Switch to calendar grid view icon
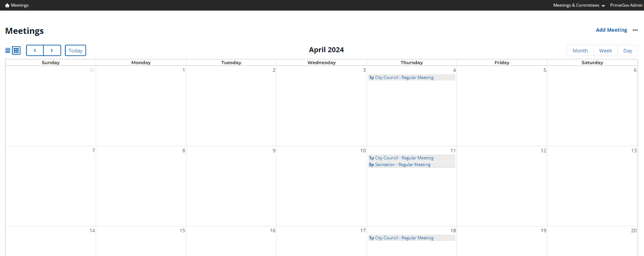 click(x=16, y=50)
